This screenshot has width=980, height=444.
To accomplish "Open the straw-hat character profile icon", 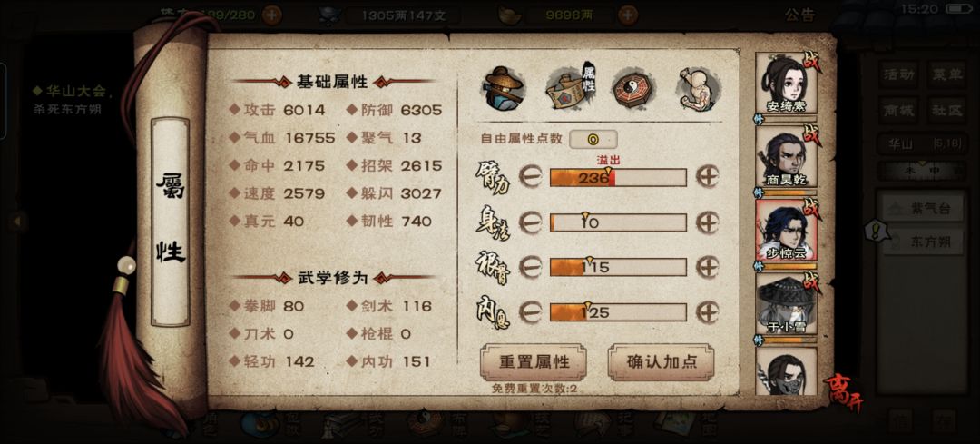I will (x=505, y=88).
